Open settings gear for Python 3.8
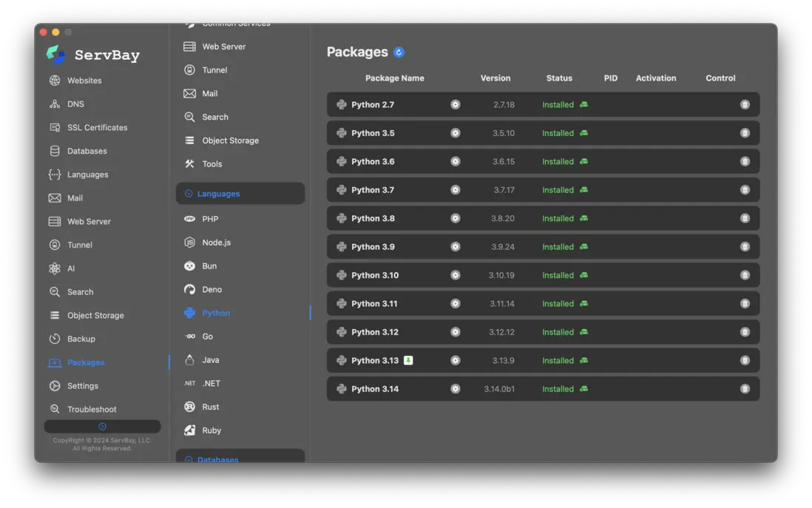 (x=456, y=219)
